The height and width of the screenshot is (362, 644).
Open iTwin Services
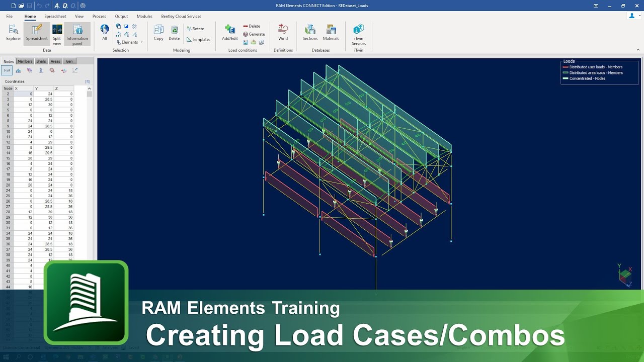click(359, 35)
